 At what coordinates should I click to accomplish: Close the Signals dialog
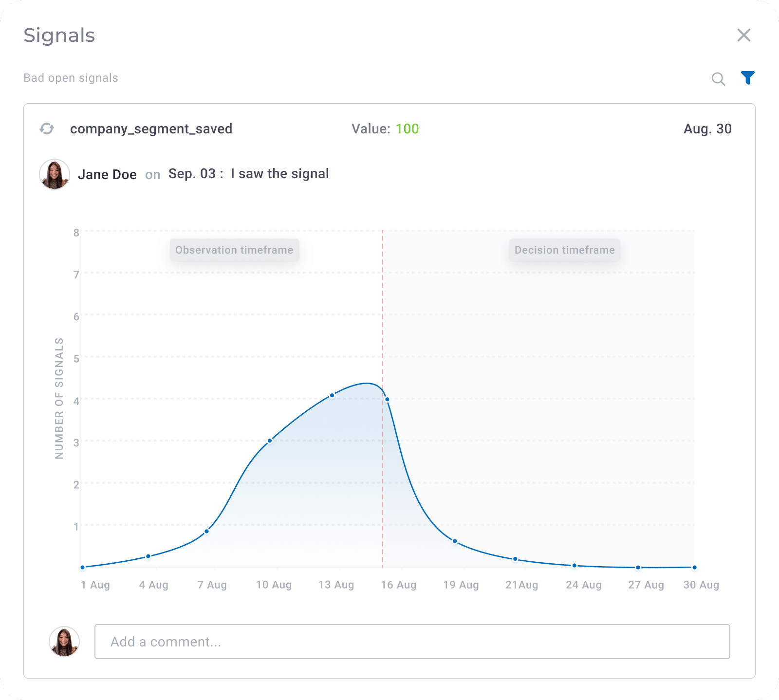tap(744, 35)
